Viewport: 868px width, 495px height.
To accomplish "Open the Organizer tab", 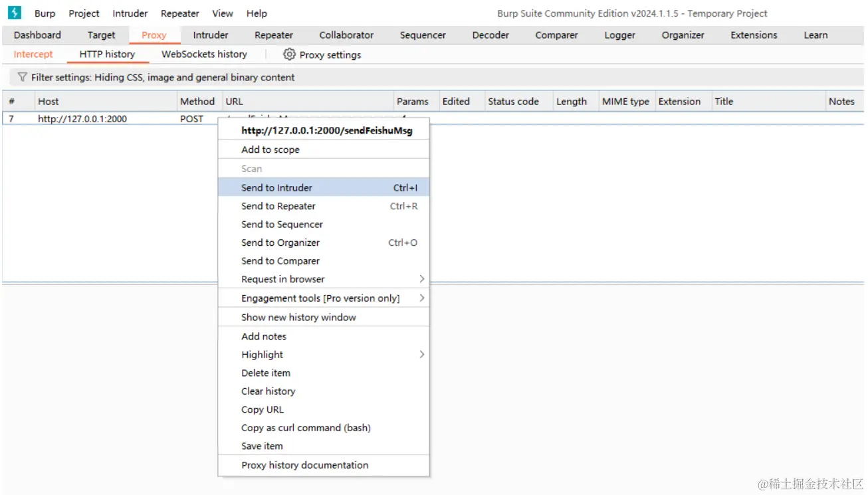I will pos(683,35).
